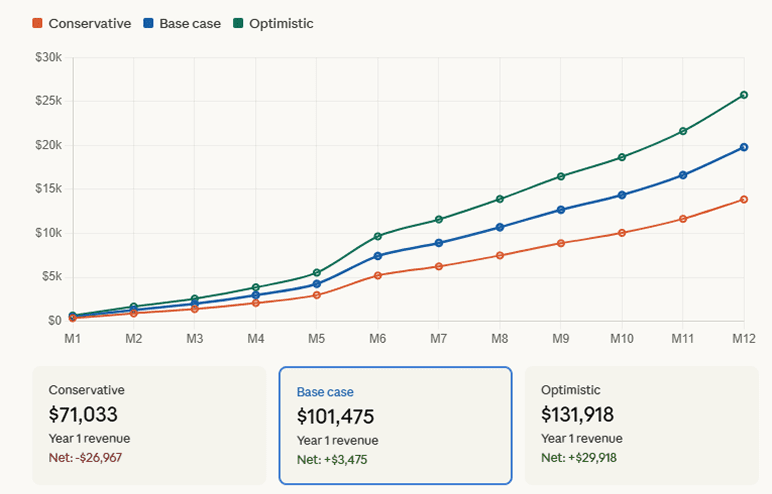
Task: Click the green Optimistic legend color square
Action: point(237,23)
